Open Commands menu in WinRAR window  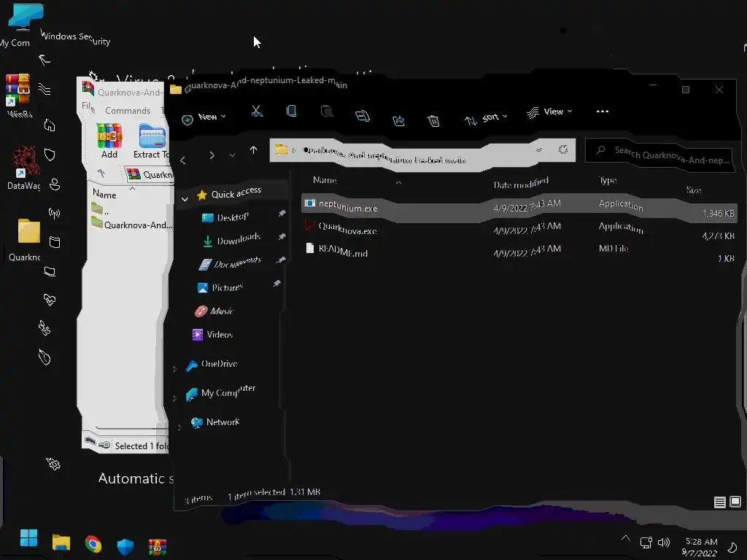click(x=128, y=111)
